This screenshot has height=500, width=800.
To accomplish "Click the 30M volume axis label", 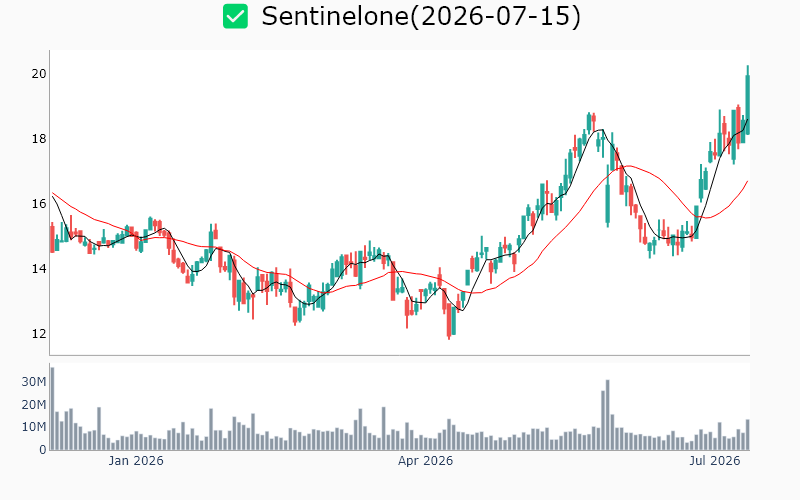I will tap(34, 382).
